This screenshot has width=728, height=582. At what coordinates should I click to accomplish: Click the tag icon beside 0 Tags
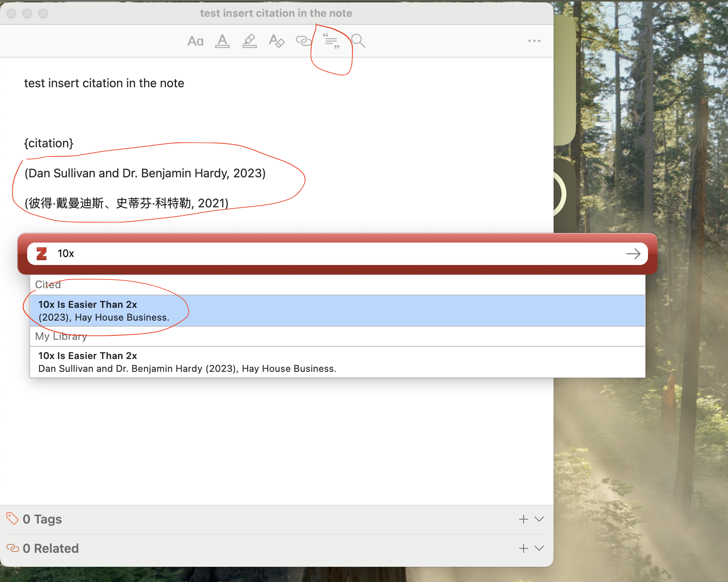pyautogui.click(x=12, y=519)
